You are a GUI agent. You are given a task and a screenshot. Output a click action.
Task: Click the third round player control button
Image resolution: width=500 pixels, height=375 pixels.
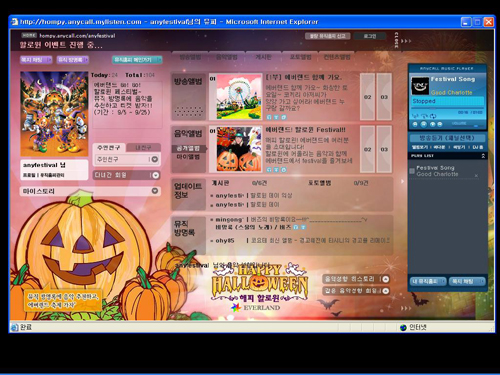432,124
